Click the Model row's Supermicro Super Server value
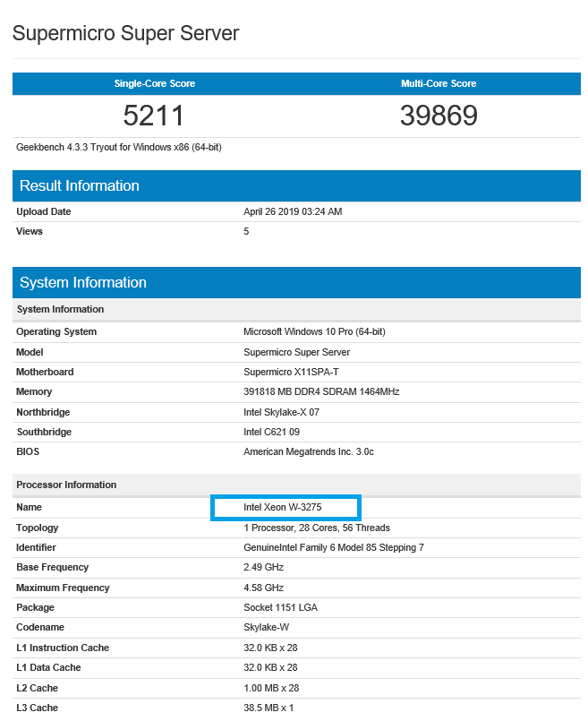The height and width of the screenshot is (721, 588). click(x=297, y=352)
